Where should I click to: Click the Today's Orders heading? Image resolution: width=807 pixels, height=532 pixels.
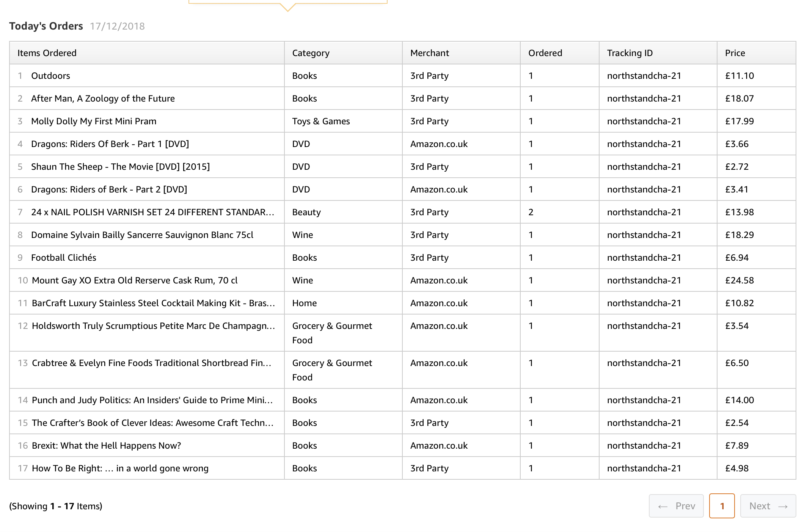click(x=46, y=26)
